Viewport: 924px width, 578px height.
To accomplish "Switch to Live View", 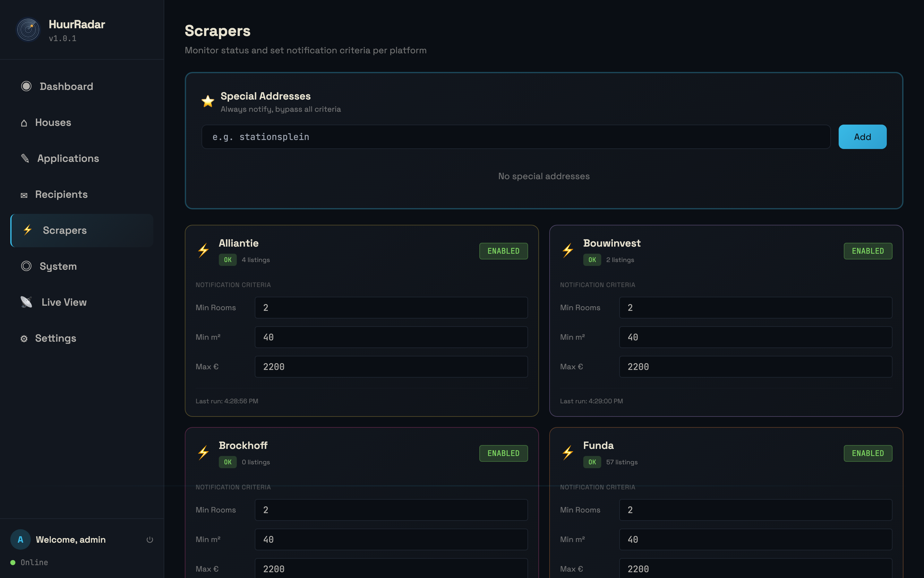I will [x=82, y=302].
